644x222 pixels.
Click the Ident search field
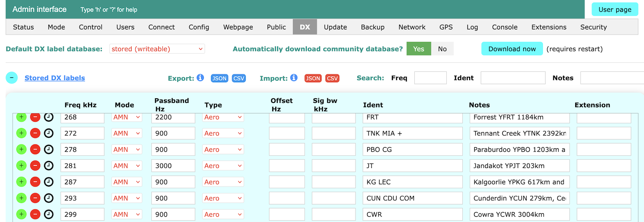tap(513, 78)
